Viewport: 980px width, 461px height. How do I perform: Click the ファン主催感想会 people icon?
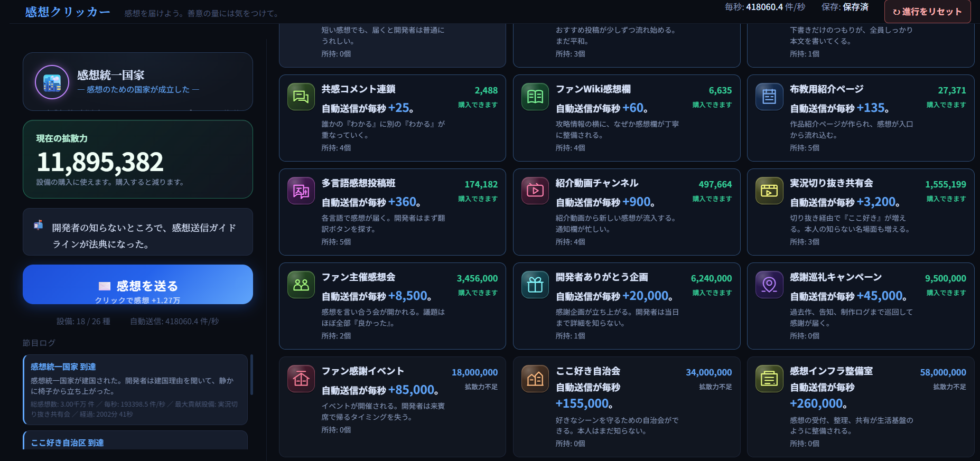pos(301,285)
